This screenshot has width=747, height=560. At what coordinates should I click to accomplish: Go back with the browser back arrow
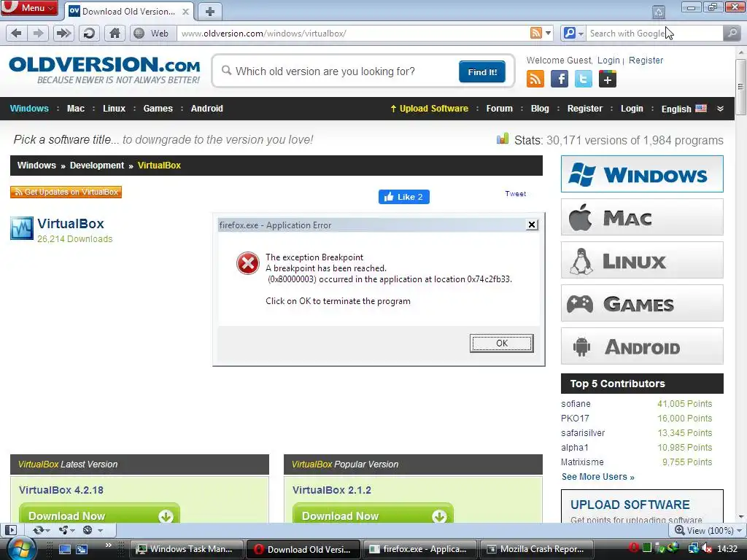tap(16, 33)
